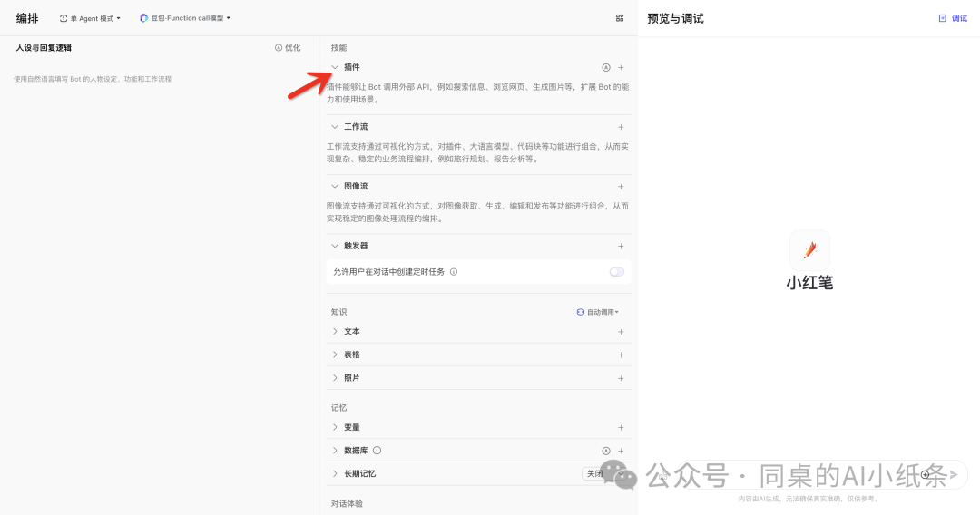
Task: Collapse the 触发器 section
Action: 334,246
